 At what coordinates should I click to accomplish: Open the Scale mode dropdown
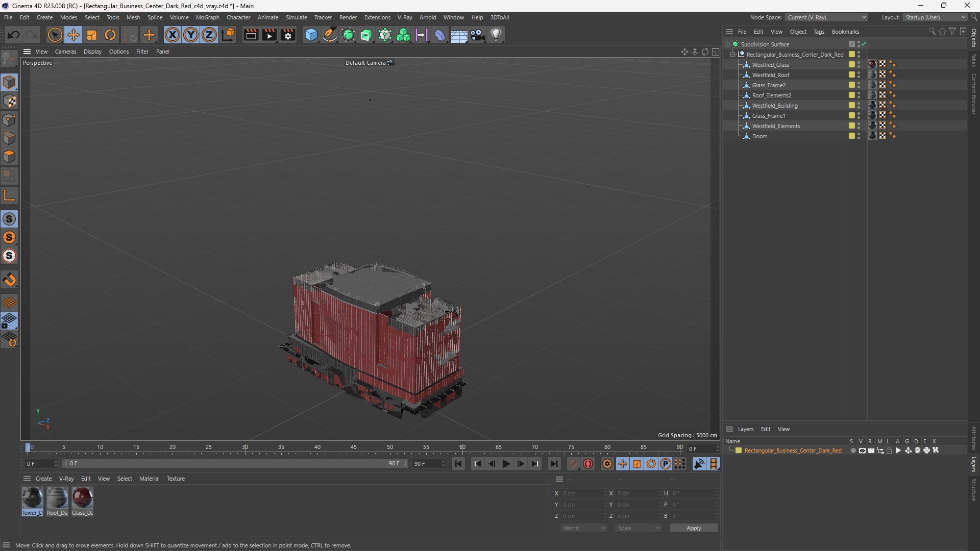(639, 528)
